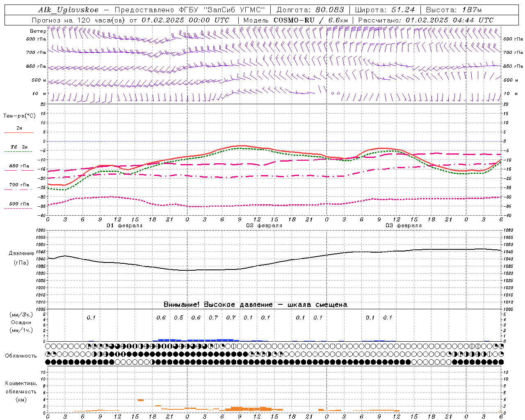
Task: Click the forecast period text Прогноз на 120 часа(ов)
Action: click(79, 20)
